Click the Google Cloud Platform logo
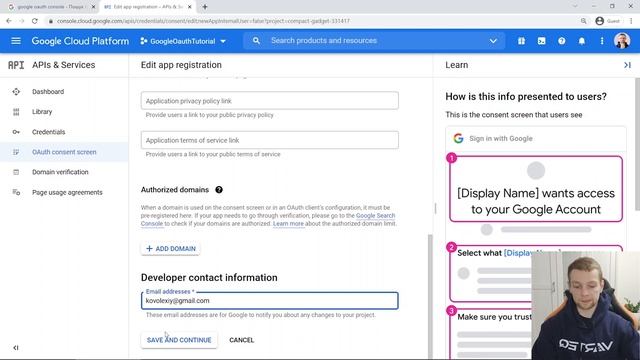The width and height of the screenshot is (640, 360). tap(80, 41)
